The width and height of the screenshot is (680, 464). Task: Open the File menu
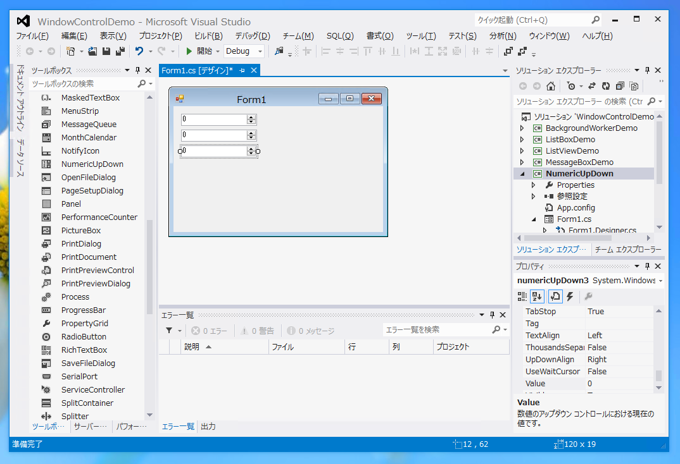33,36
